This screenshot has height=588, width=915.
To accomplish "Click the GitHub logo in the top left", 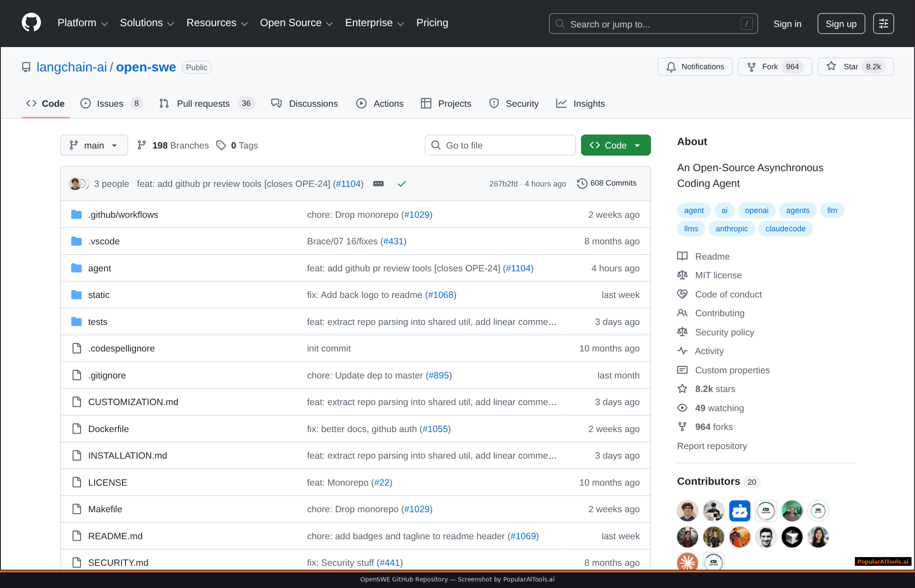I will (30, 23).
